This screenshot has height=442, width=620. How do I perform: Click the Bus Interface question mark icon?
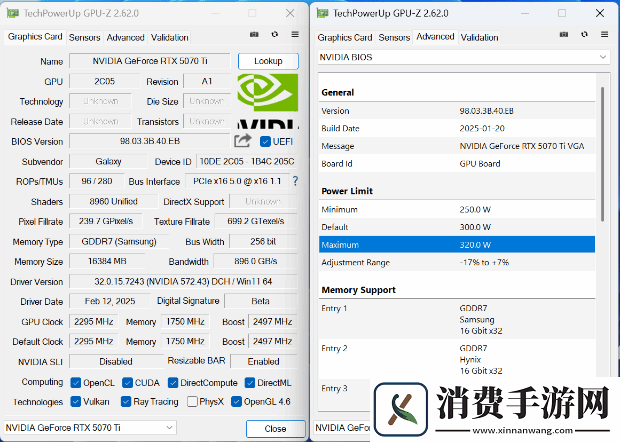[295, 181]
